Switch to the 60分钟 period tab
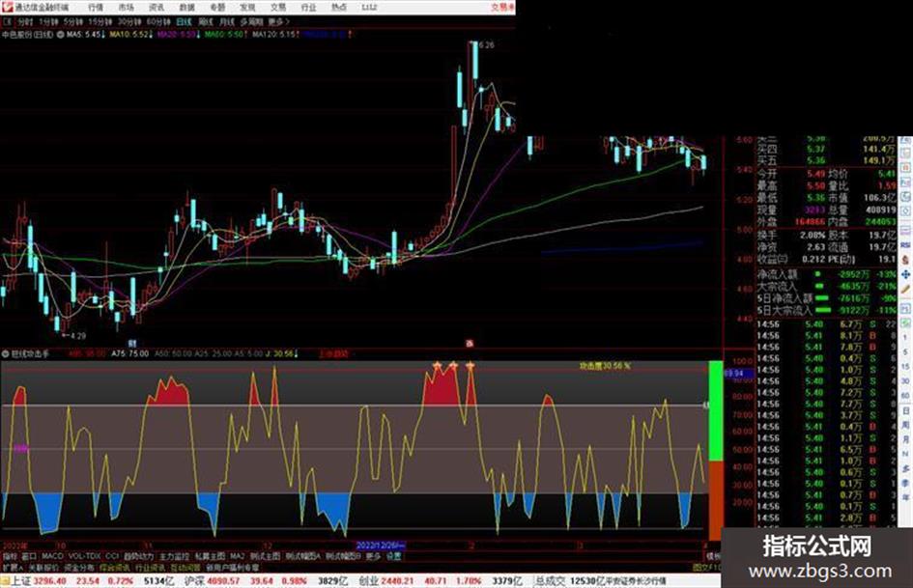 point(158,22)
